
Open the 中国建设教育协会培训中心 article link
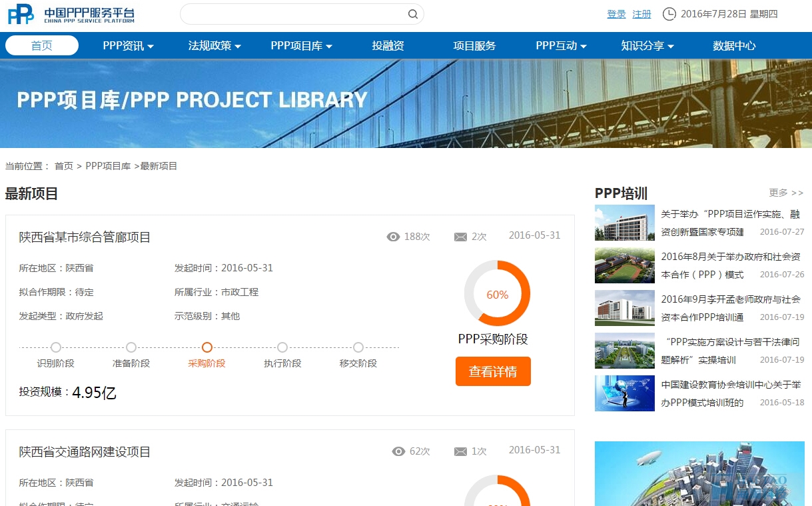[x=731, y=393]
